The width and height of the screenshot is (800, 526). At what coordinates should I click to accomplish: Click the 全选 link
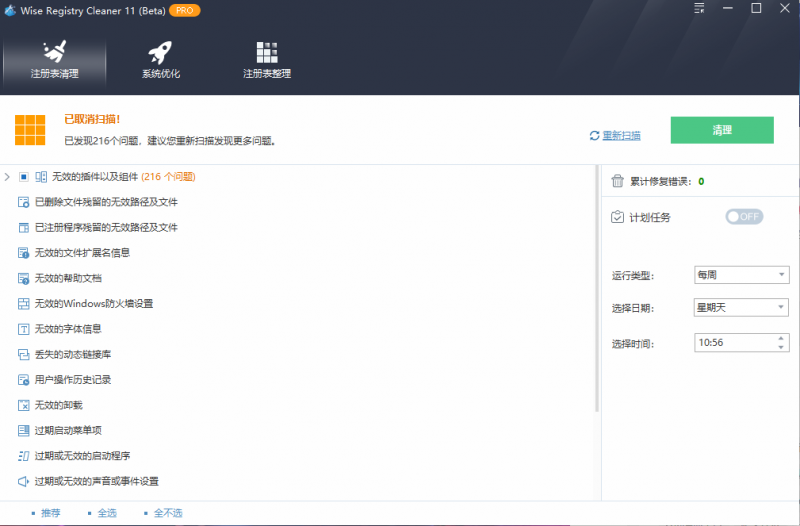(107, 513)
